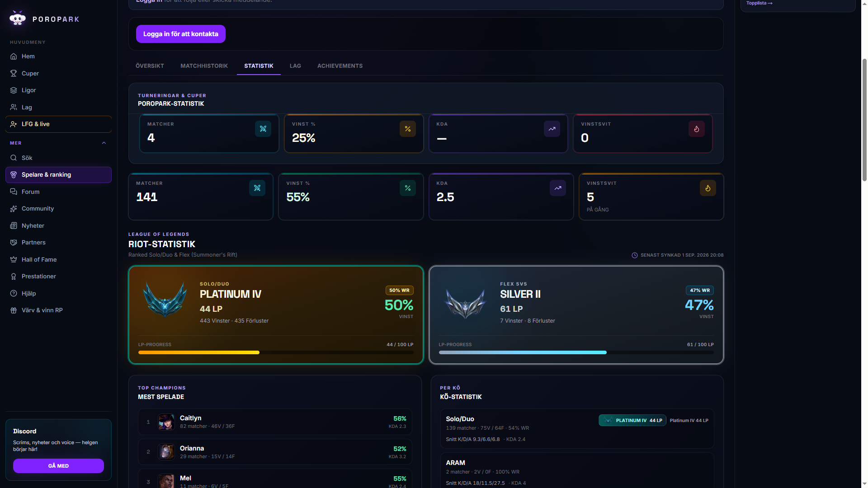Click the Hjälp question mark icon

tap(14, 294)
